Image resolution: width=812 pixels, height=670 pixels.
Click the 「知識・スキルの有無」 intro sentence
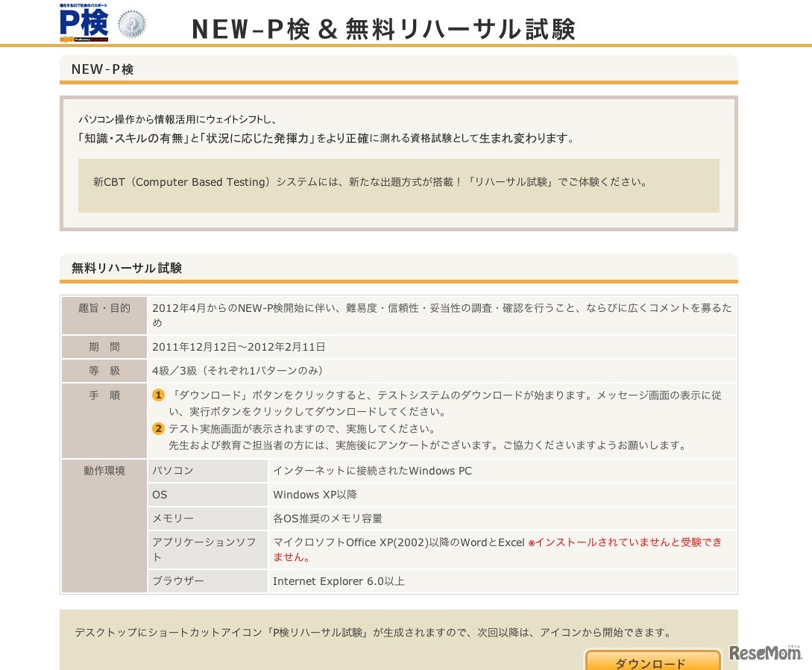[x=327, y=138]
